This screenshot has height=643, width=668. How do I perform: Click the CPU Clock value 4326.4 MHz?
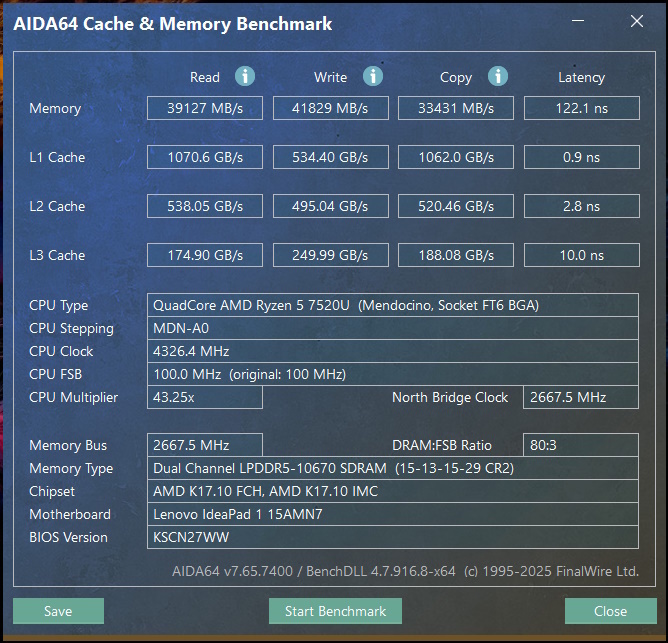[x=393, y=351]
